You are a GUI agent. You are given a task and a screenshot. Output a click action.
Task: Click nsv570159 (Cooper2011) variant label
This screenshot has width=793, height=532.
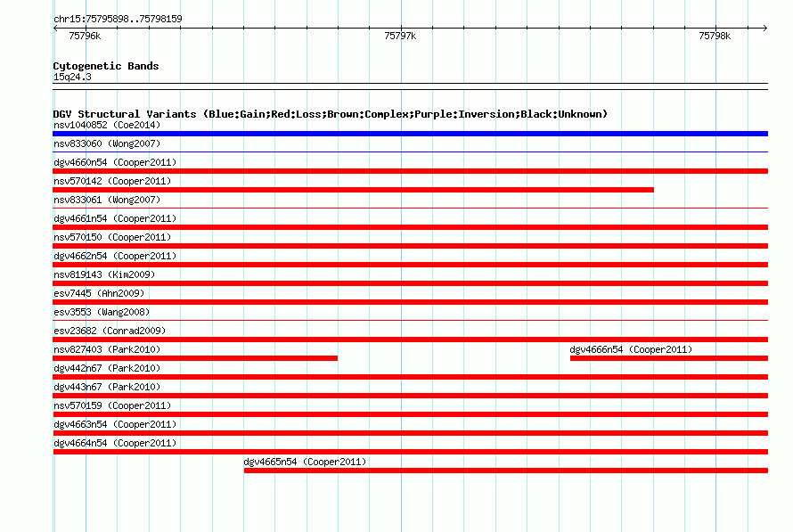pos(112,405)
